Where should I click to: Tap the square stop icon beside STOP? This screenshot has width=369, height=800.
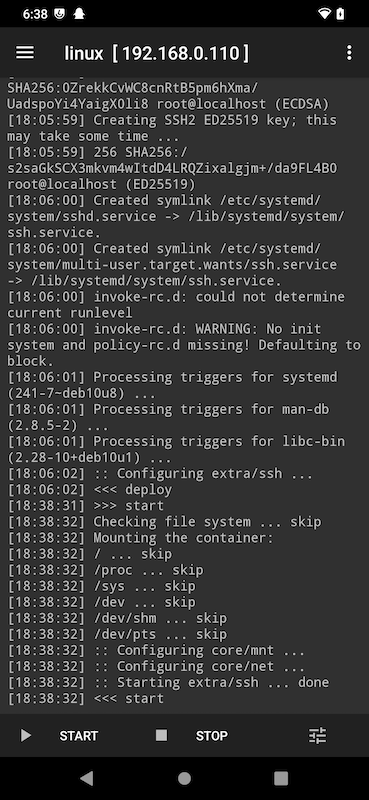pos(161,735)
